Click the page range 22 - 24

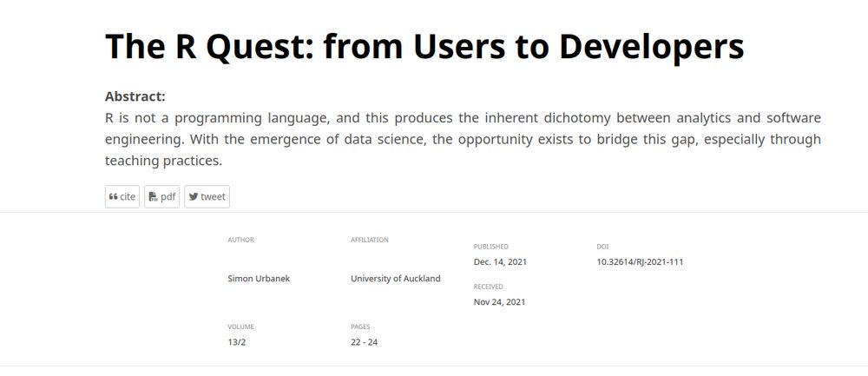[x=364, y=341]
